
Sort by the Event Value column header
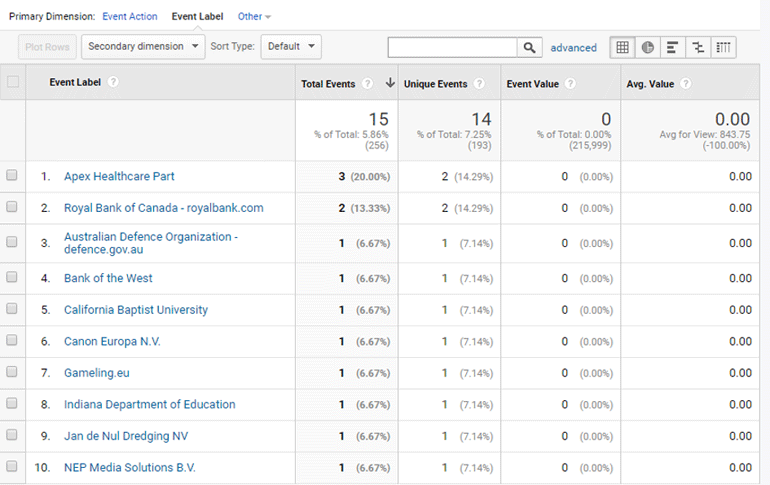tap(533, 84)
